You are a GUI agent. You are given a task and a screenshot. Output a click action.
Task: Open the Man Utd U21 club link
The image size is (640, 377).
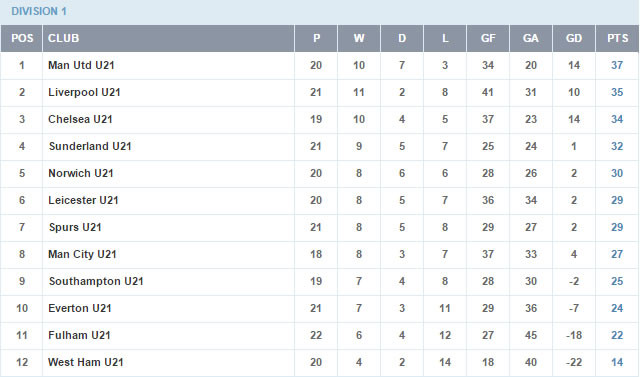pos(81,65)
